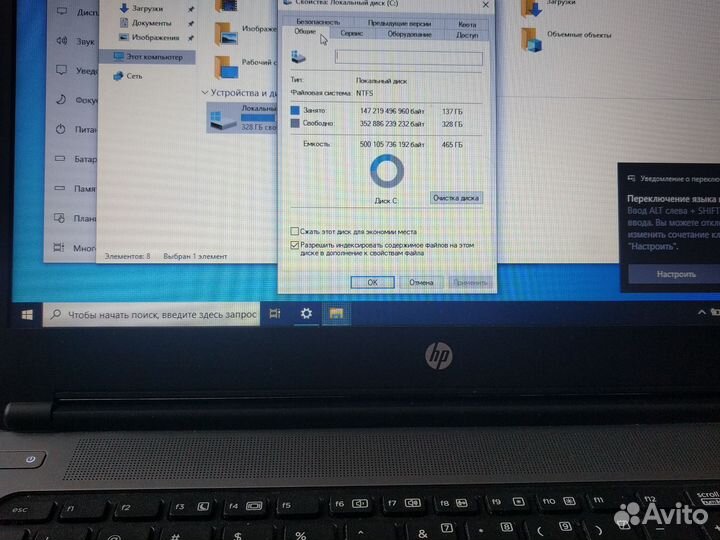Open Батарея settings icon

point(60,159)
